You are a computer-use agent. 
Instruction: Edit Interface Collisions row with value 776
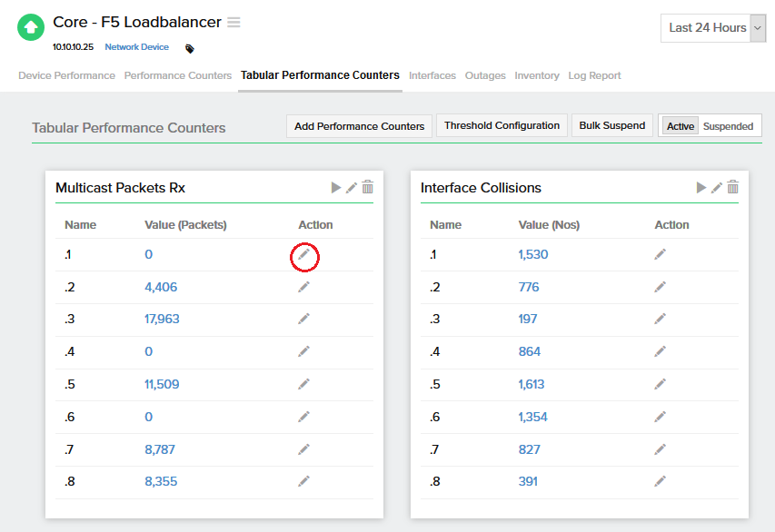(x=661, y=287)
